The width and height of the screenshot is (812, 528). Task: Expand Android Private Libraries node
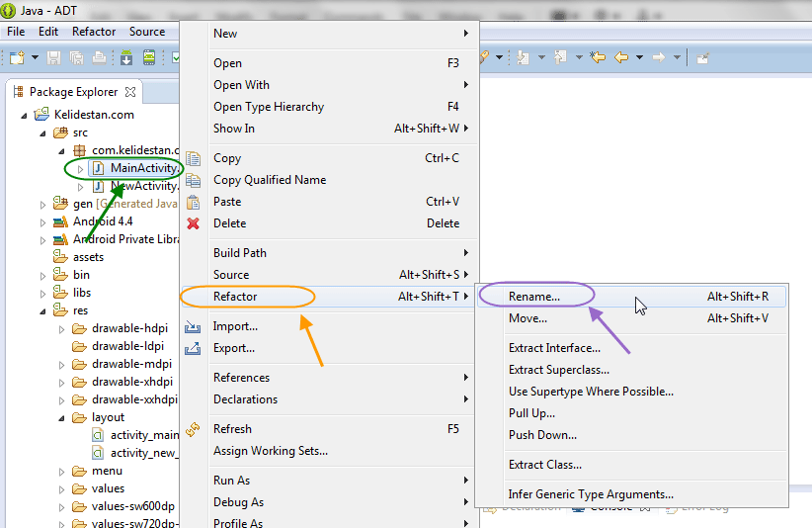click(43, 240)
